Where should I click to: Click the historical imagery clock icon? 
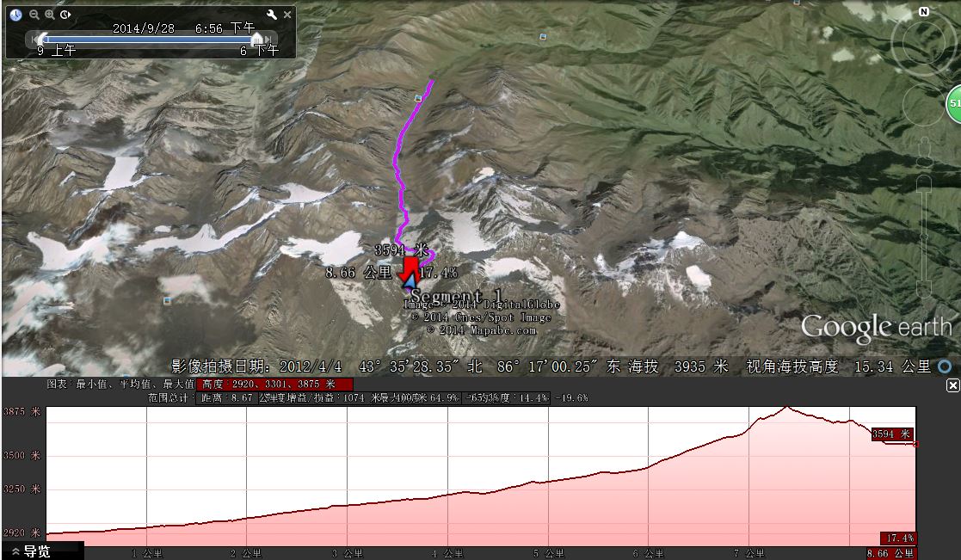point(15,15)
